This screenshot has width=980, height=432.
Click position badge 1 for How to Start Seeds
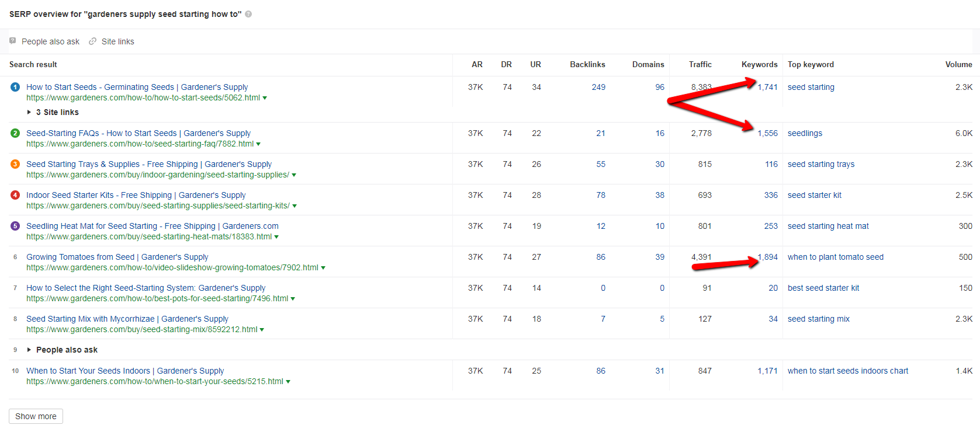click(x=15, y=87)
